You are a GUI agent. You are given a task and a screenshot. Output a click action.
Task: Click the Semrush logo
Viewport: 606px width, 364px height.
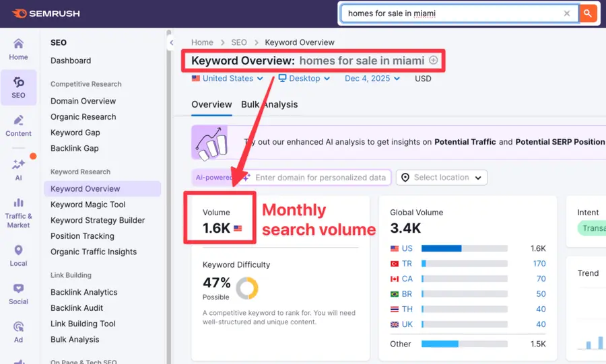click(x=46, y=13)
